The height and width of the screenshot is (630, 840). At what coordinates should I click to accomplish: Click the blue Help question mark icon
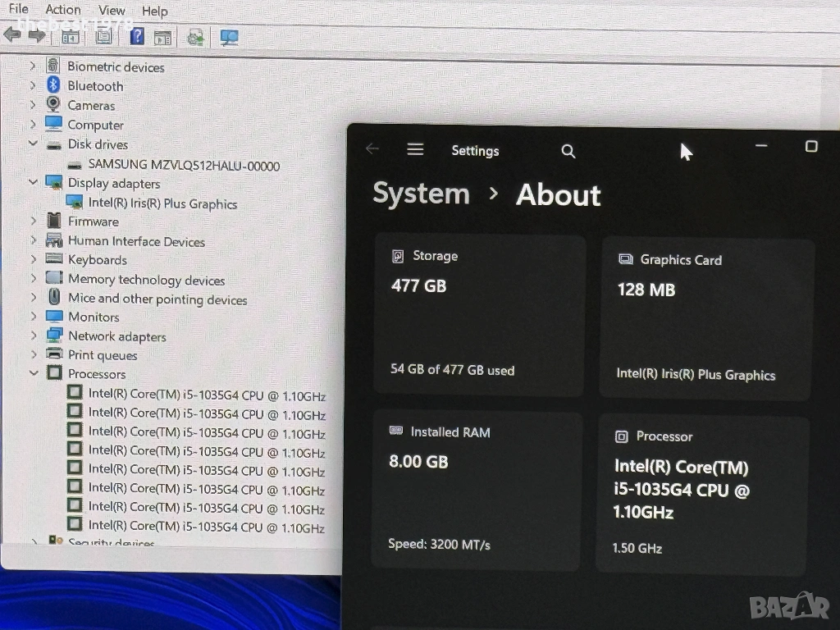[x=137, y=36]
